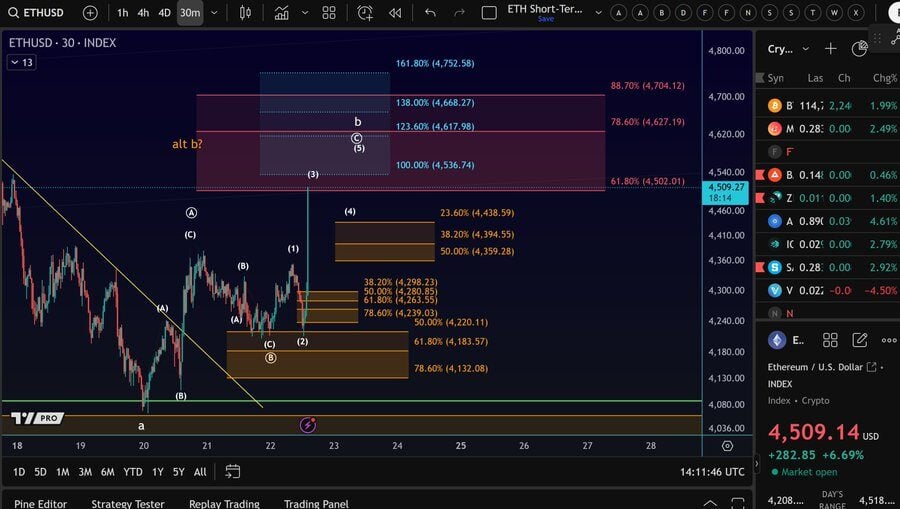Select the 1D date range
Viewport: 900px width, 509px height.
[x=19, y=472]
